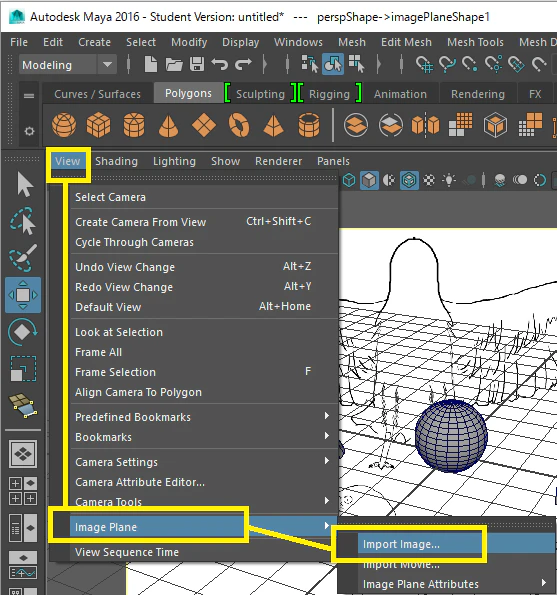The image size is (557, 595).
Task: Activate the Scale tool
Action: [23, 369]
